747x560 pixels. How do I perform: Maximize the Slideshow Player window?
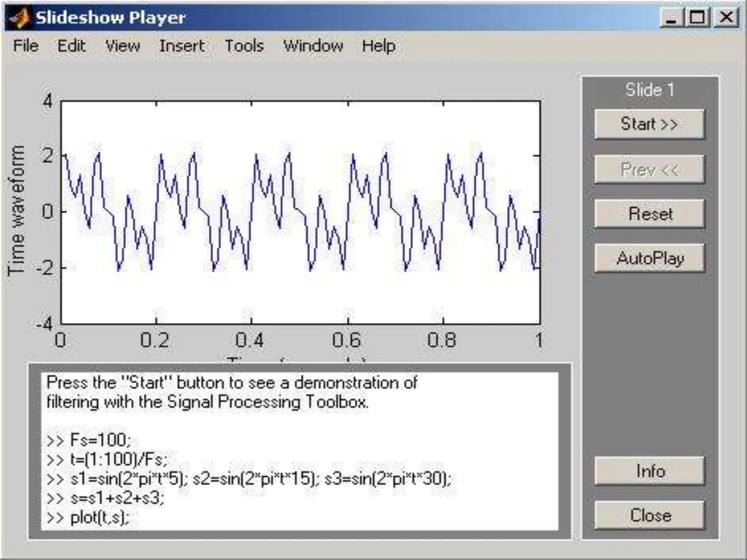point(697,17)
